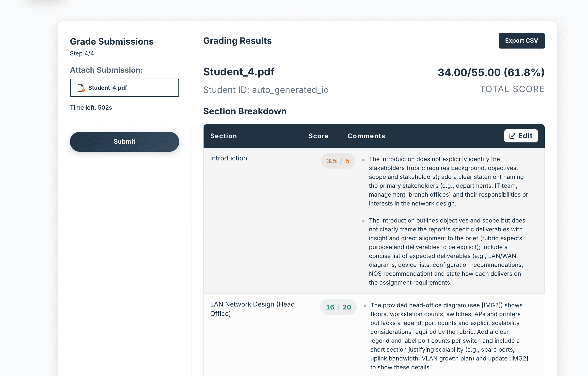Click the Time left: 502s countdown text
588x376 pixels.
pos(91,107)
